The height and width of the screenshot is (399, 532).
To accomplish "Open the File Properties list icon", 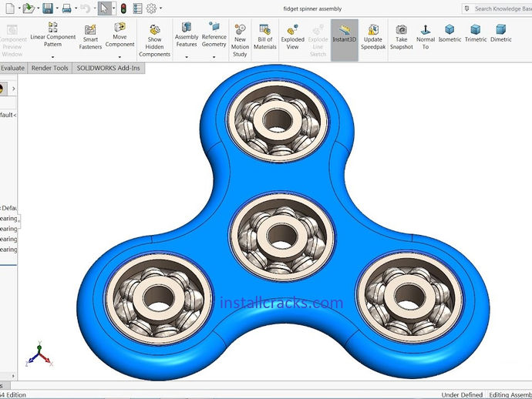I will coord(137,8).
